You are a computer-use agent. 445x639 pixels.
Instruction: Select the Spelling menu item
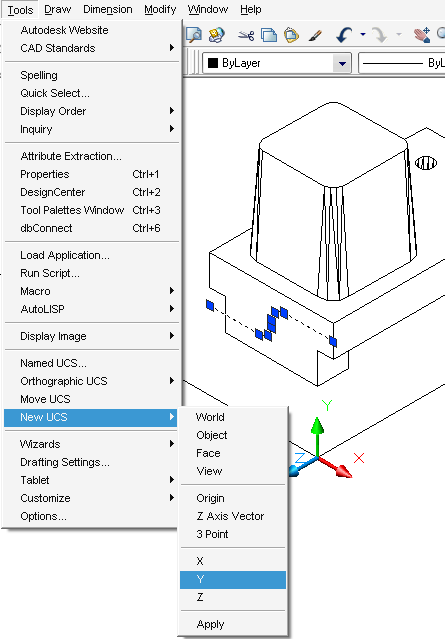(x=91, y=75)
